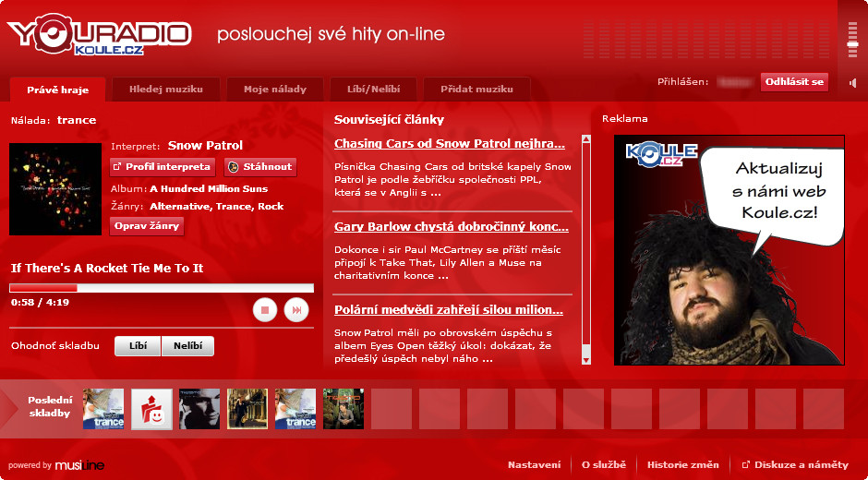Click the 0:58 / 4:19 time display
Screen dimensions: 868x480
point(40,302)
